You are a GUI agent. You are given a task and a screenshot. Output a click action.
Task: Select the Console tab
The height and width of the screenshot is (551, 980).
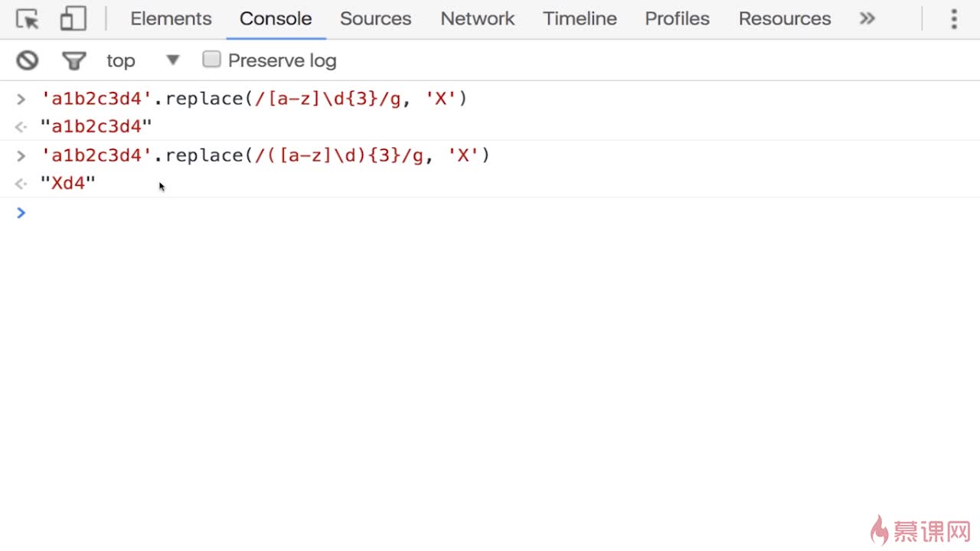coord(276,19)
